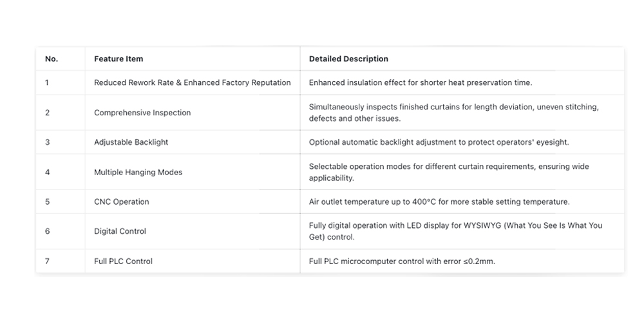Select the "Reduced Rework Rate & Enhanced Factory Reputation" cell

pyautogui.click(x=192, y=82)
